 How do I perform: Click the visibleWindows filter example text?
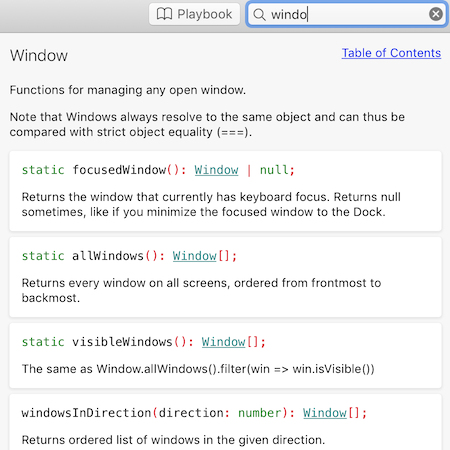[x=198, y=369]
